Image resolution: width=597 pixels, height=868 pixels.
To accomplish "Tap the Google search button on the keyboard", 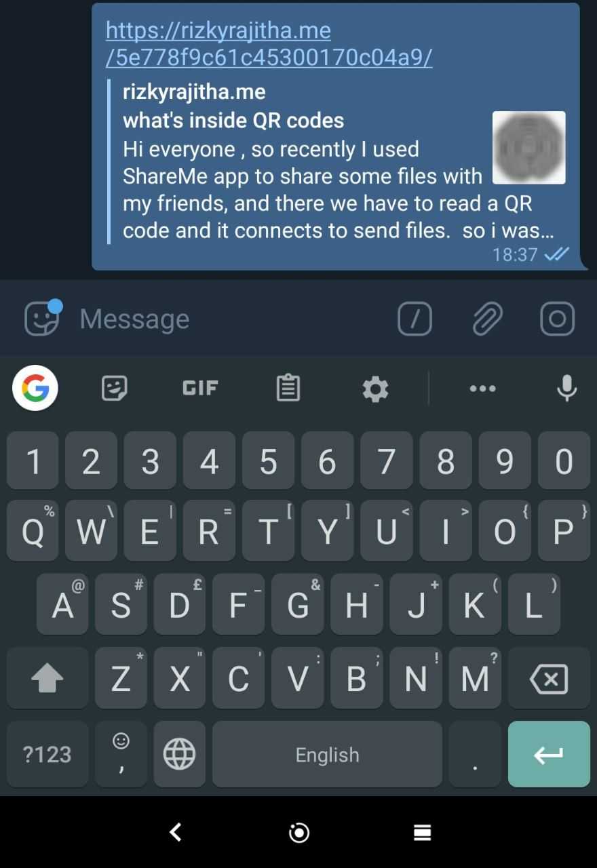I will [x=35, y=388].
